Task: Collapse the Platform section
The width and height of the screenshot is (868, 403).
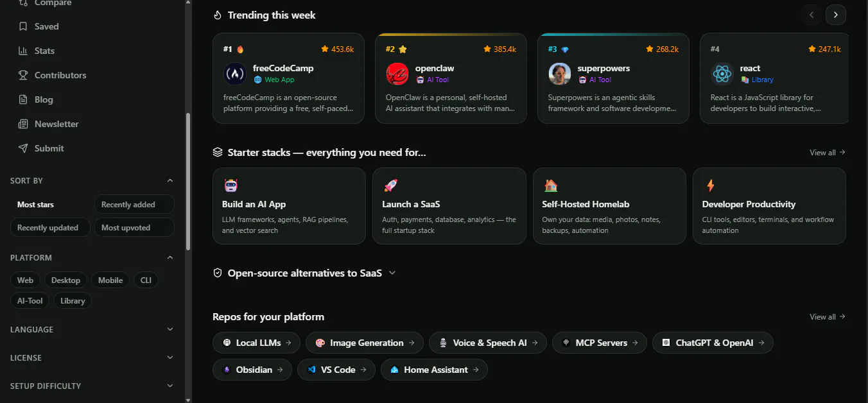Action: click(x=170, y=257)
